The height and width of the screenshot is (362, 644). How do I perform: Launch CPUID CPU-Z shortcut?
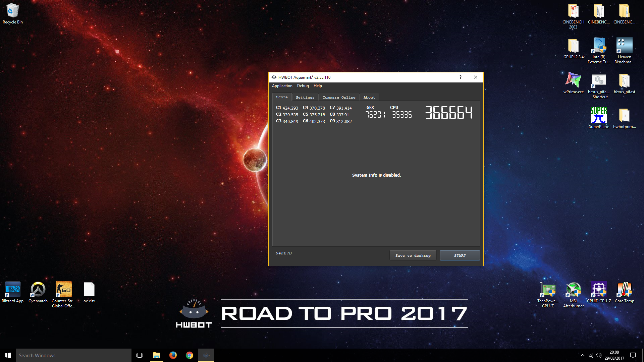click(x=599, y=293)
